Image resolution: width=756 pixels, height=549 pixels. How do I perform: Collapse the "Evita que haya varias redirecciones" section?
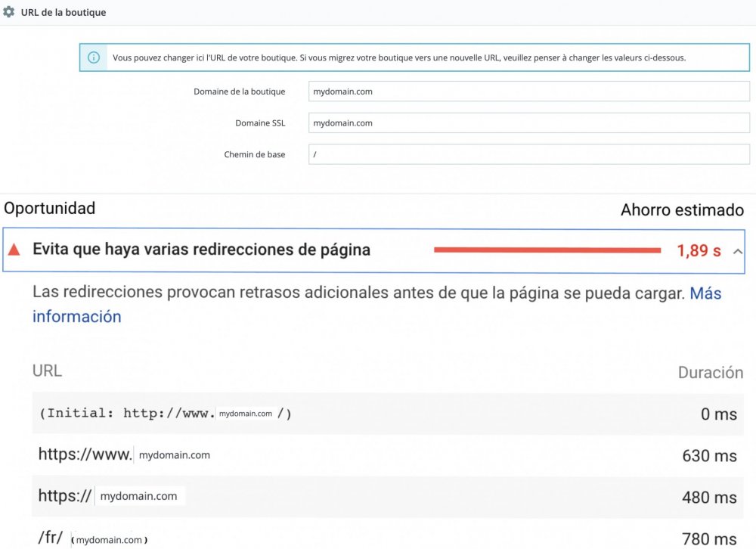point(737,250)
